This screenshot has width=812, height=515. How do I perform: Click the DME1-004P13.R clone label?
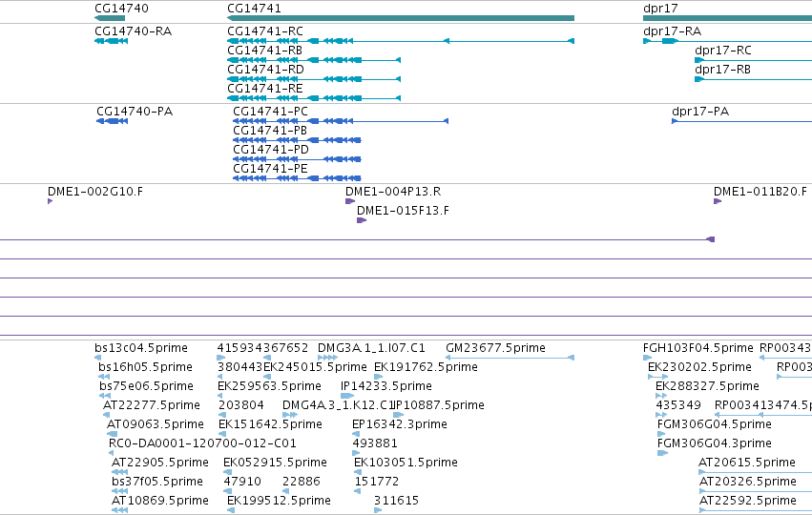(x=393, y=192)
